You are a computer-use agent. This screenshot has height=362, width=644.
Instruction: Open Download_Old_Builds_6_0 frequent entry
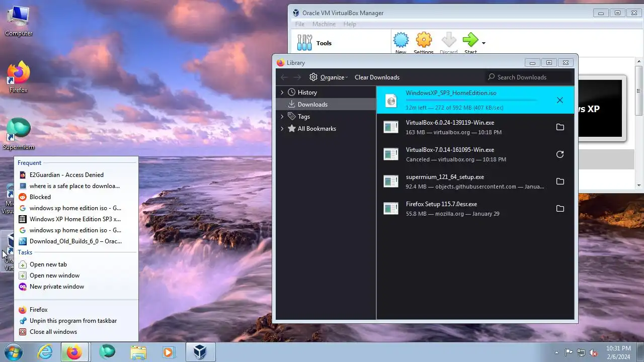coord(76,241)
